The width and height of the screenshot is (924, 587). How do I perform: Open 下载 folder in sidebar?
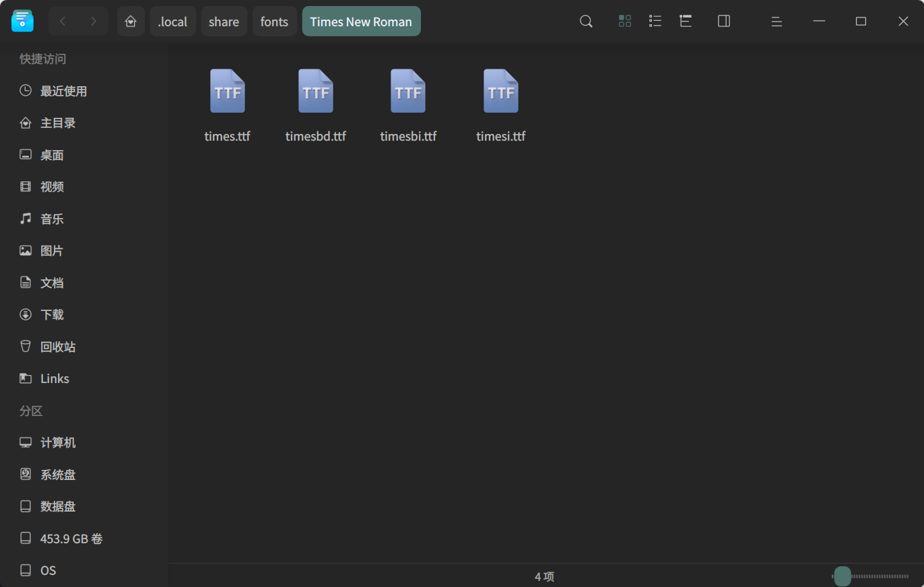52,314
